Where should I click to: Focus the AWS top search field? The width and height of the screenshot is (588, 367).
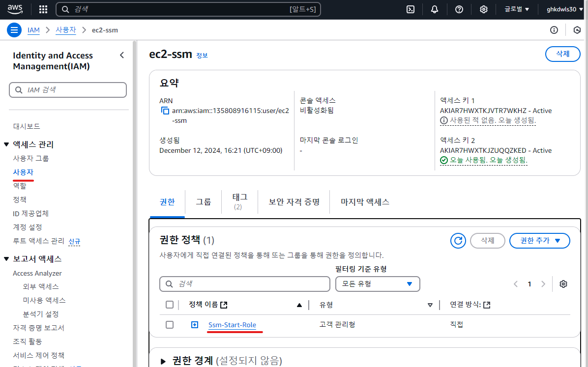(x=188, y=9)
